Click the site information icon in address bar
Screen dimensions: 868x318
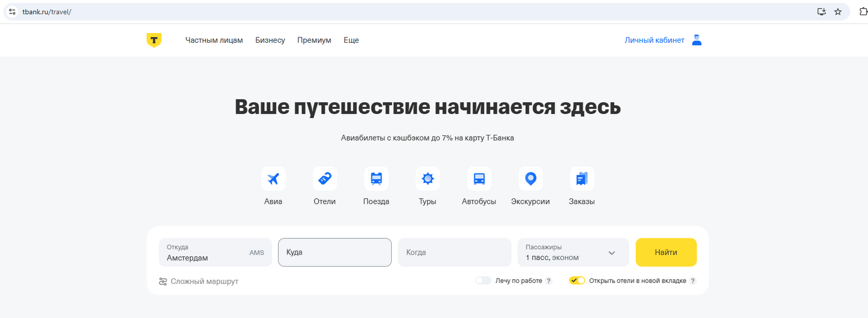(12, 11)
